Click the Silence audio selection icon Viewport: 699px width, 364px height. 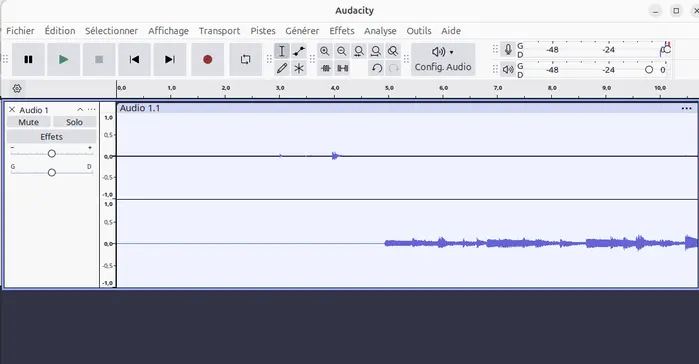coord(342,68)
